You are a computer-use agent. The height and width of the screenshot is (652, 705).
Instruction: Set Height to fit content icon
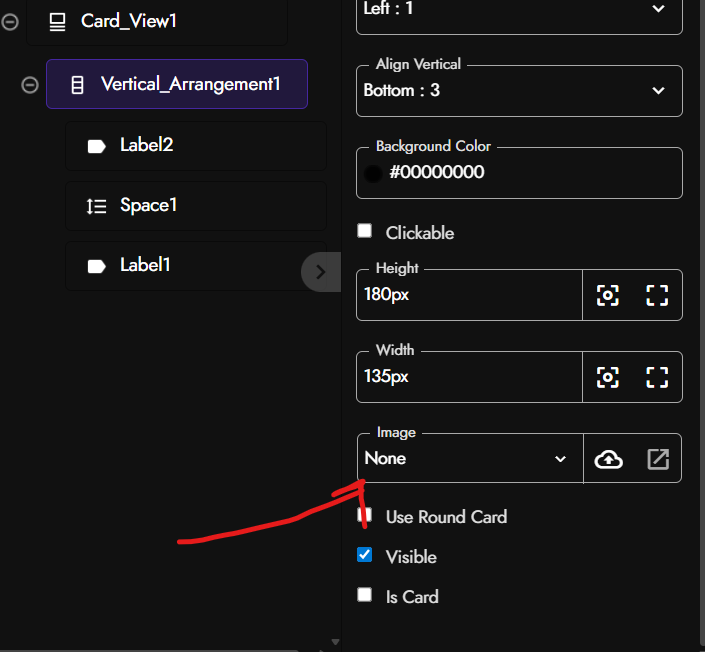[607, 295]
